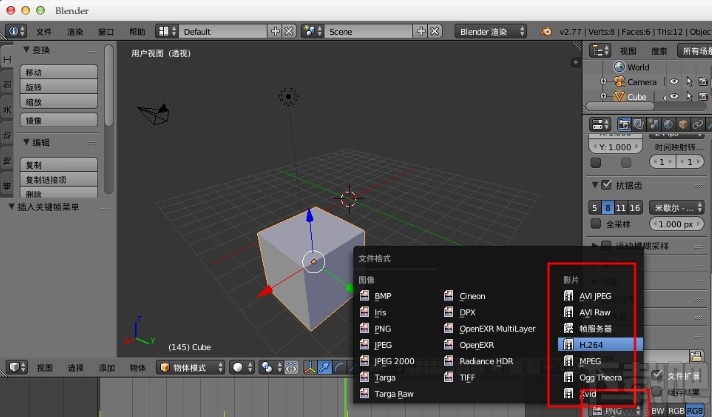Toggle the 抗锯齿 anti-aliasing checkbox
Image resolution: width=712 pixels, height=417 pixels.
point(606,185)
